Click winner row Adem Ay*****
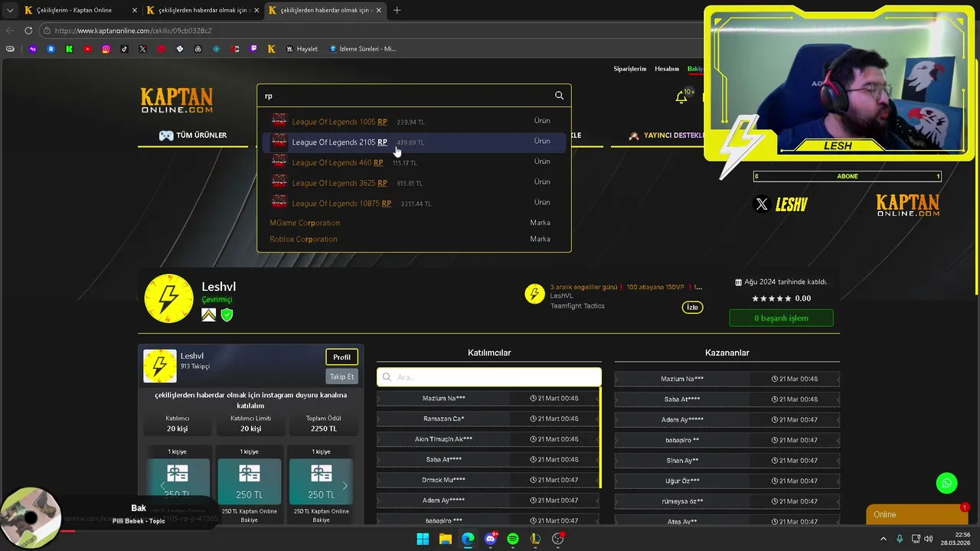 [x=727, y=419]
